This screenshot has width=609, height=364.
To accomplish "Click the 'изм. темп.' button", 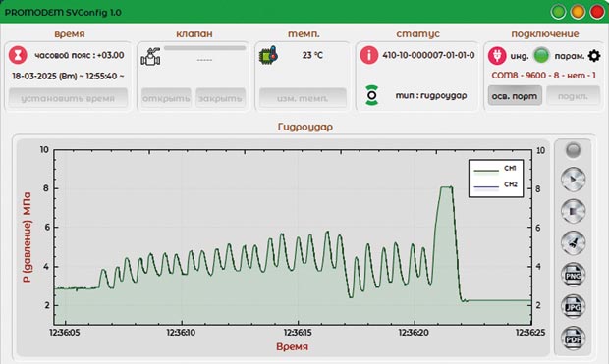I will tap(303, 98).
